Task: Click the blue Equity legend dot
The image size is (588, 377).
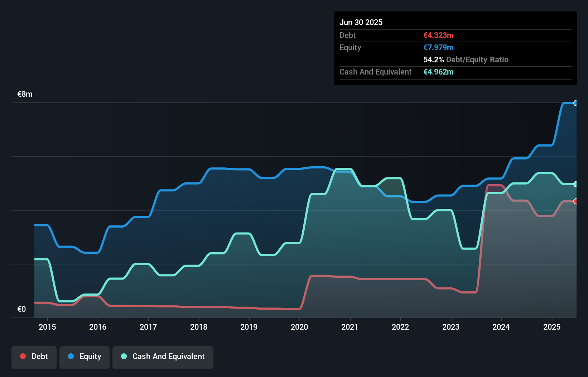Action: point(71,356)
